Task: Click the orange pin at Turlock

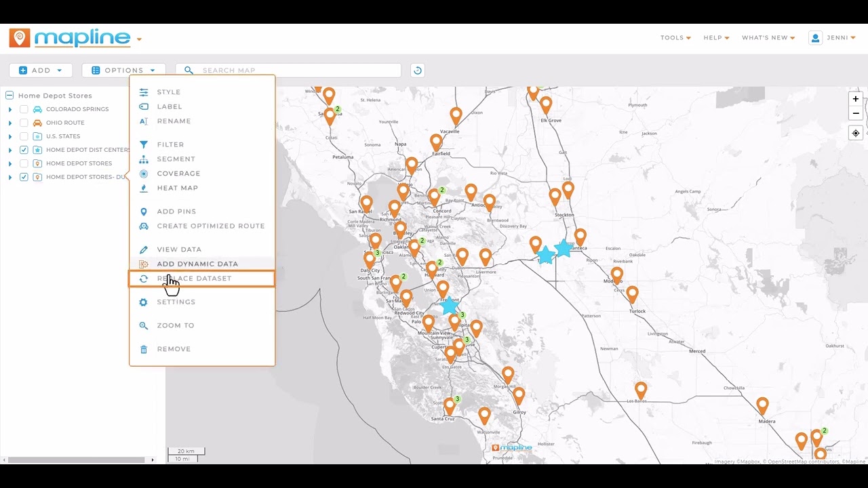Action: click(x=632, y=294)
